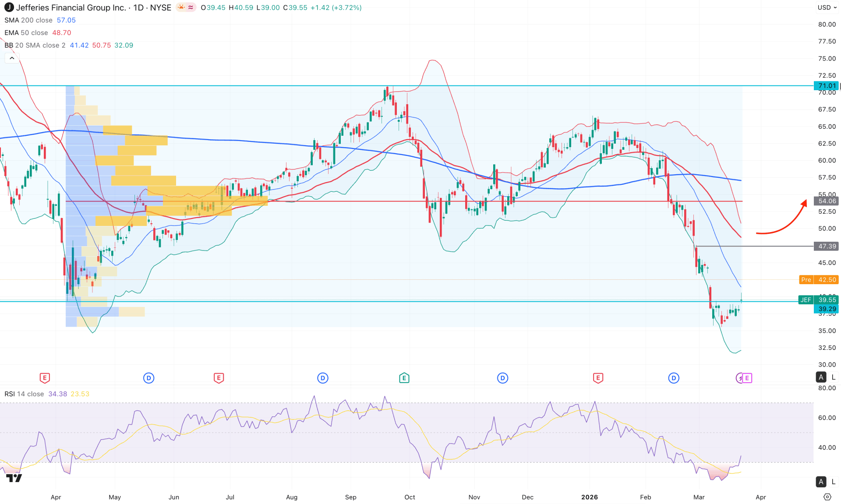Click the 2026 label on time axis

coord(590,497)
